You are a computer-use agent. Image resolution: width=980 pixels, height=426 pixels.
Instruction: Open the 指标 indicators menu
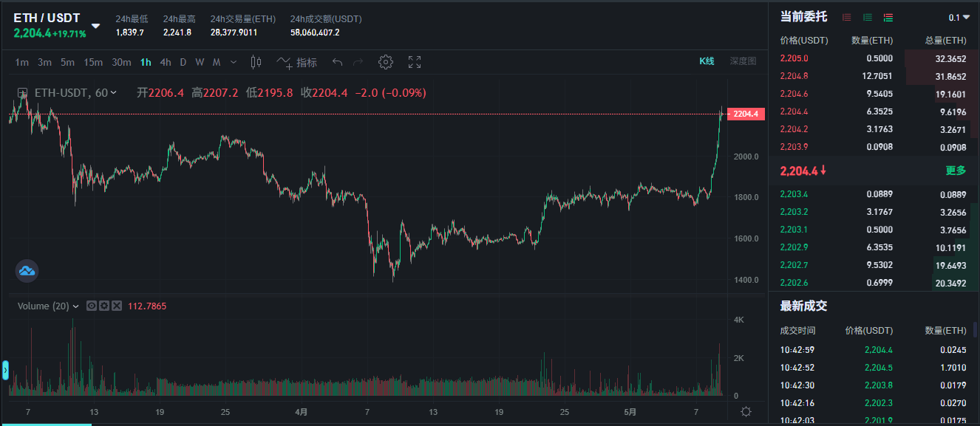297,62
